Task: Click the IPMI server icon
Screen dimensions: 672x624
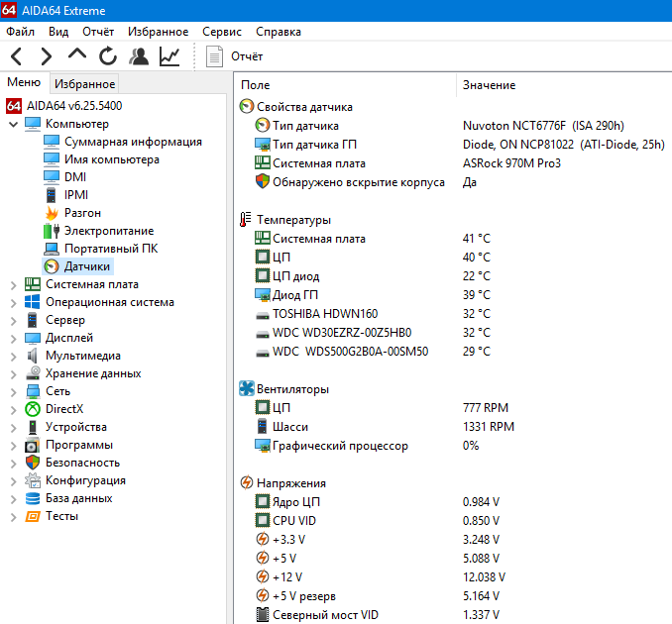Action: [51, 195]
